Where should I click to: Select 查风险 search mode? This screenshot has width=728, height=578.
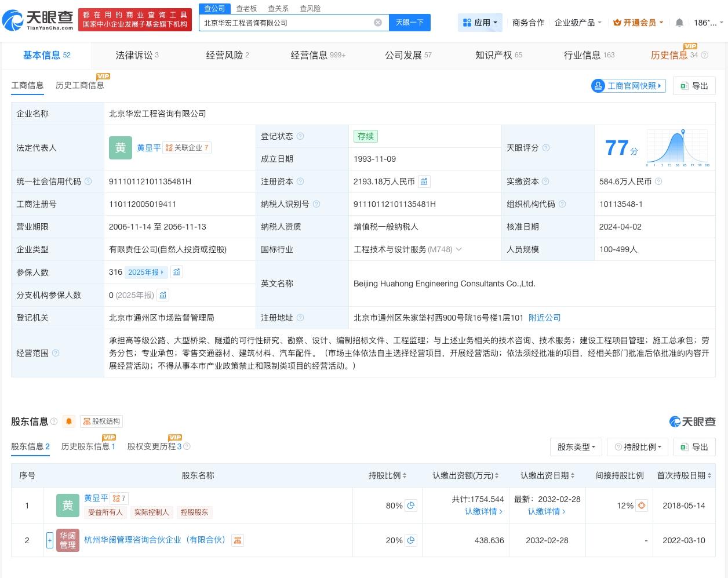310,9
